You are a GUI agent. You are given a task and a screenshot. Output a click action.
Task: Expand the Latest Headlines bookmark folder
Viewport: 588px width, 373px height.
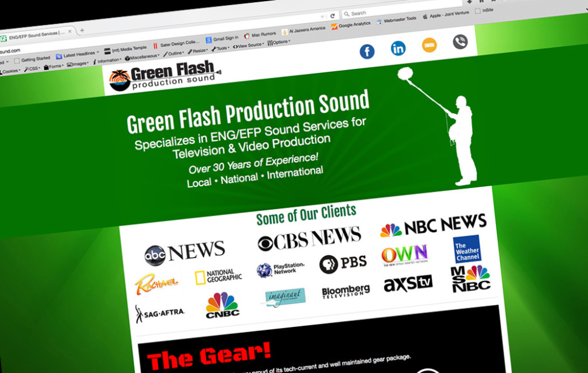tap(78, 55)
